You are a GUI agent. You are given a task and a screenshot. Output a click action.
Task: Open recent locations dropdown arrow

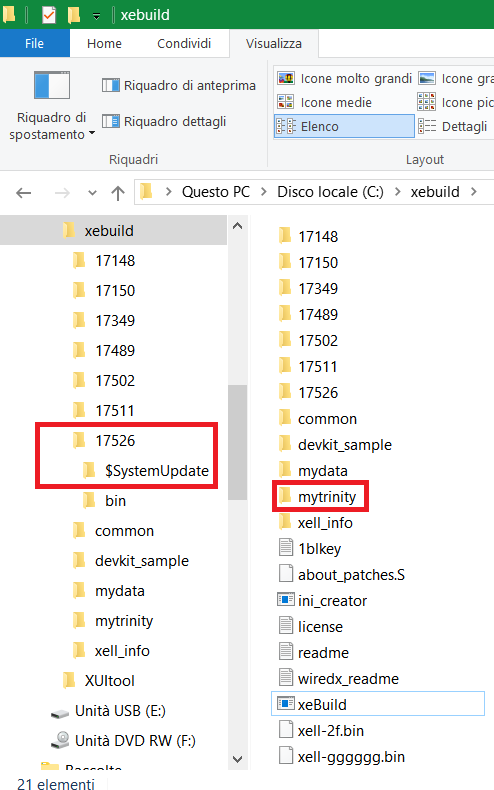pos(92,192)
